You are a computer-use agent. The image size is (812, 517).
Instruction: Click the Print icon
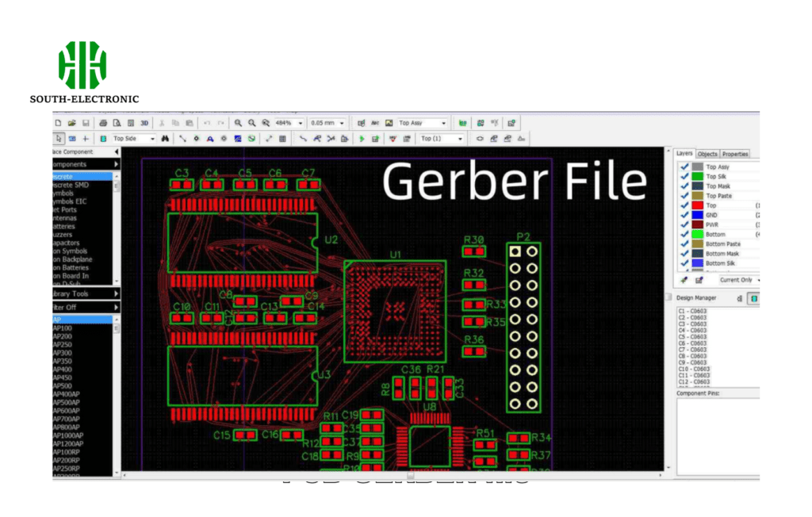click(x=103, y=123)
